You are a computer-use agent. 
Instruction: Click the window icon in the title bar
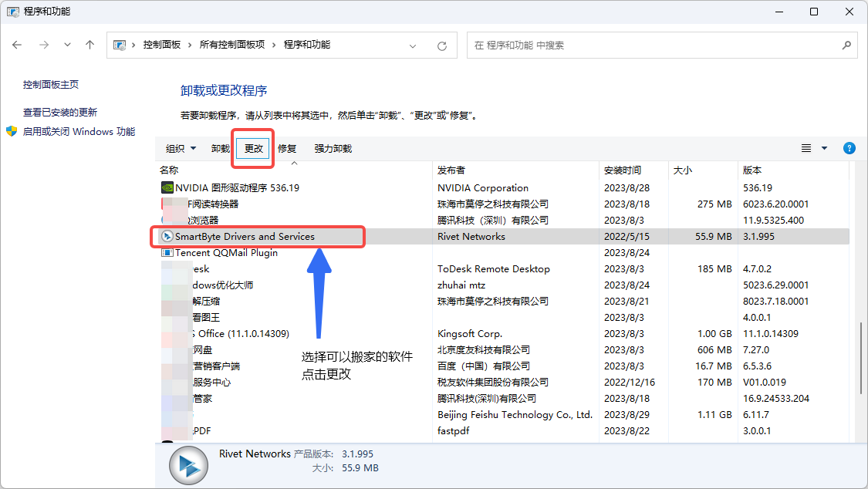tap(12, 12)
